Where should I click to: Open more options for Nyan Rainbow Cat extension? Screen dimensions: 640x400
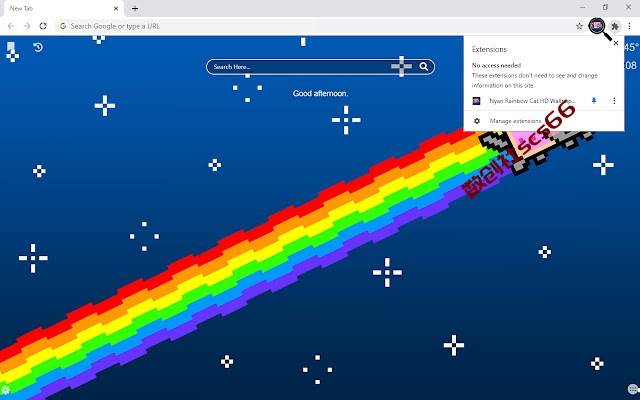click(x=614, y=100)
